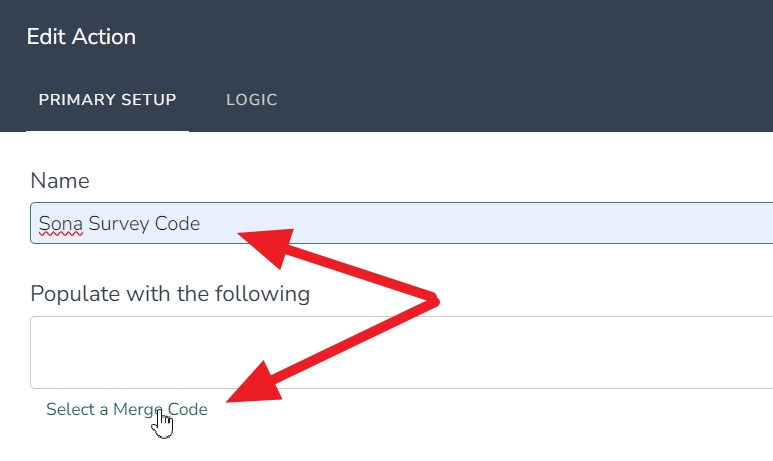Select the PRIMARY SETUP tab
The width and height of the screenshot is (773, 461).
pos(107,100)
